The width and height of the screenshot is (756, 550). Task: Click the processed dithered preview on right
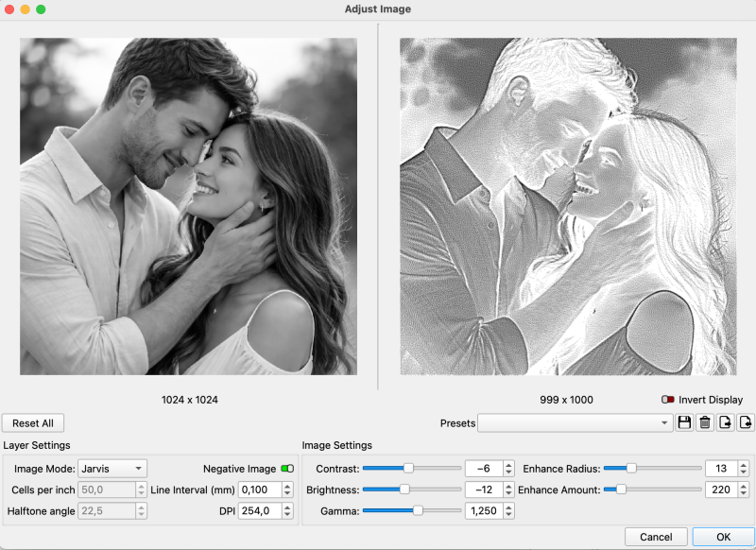[568, 207]
